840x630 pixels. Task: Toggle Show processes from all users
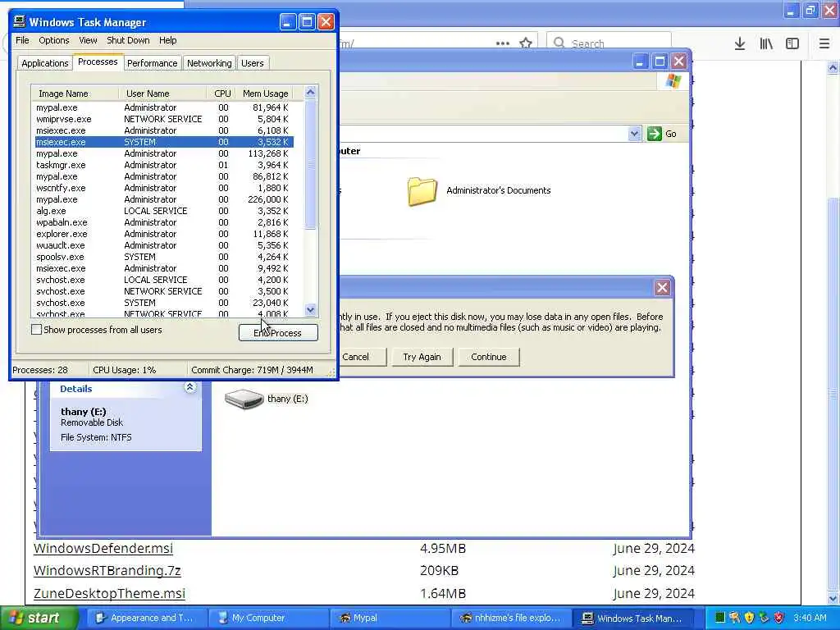pos(36,330)
